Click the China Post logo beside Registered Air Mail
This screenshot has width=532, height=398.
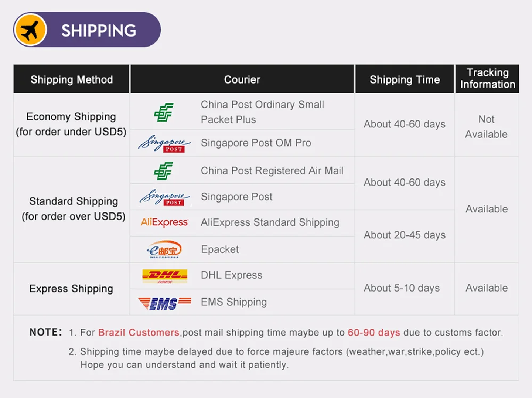point(163,171)
